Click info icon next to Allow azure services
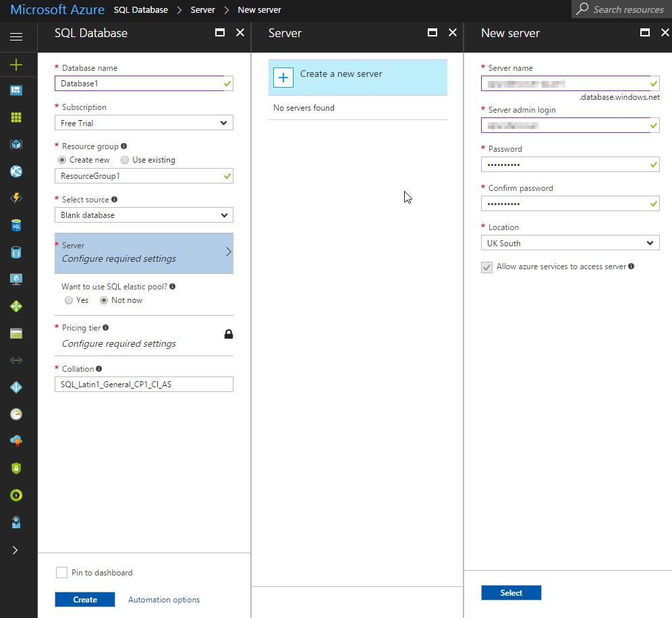 pos(632,266)
